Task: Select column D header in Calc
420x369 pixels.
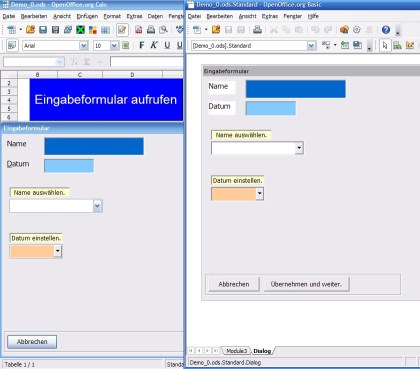Action: click(132, 74)
